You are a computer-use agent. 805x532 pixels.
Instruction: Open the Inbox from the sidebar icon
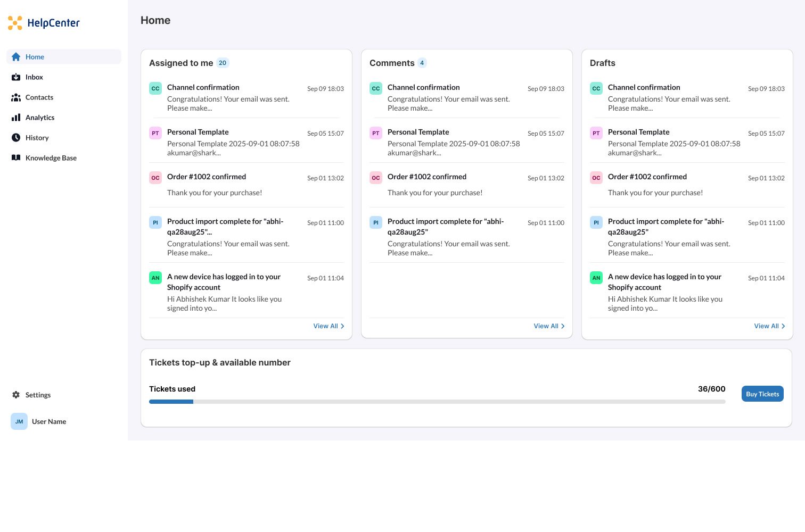[16, 77]
